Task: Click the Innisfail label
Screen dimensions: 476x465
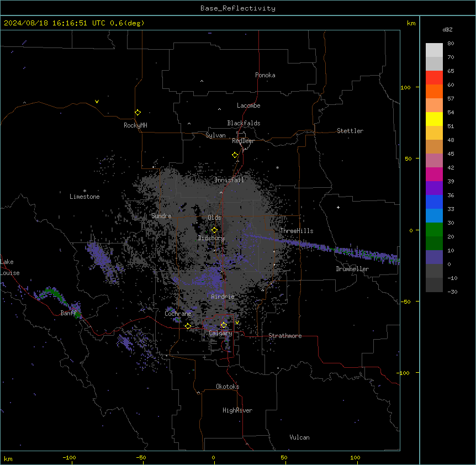Action: coord(229,180)
